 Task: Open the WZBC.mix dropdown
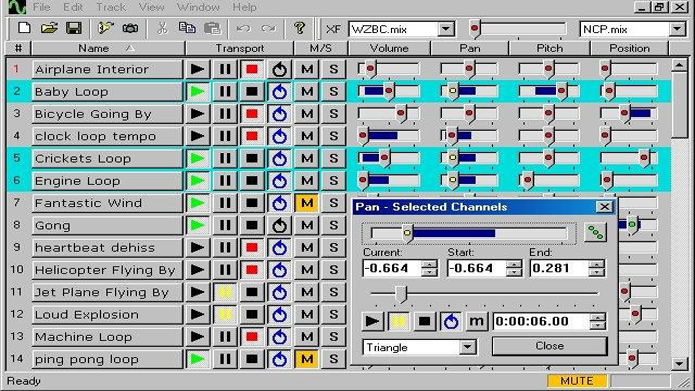(x=446, y=29)
